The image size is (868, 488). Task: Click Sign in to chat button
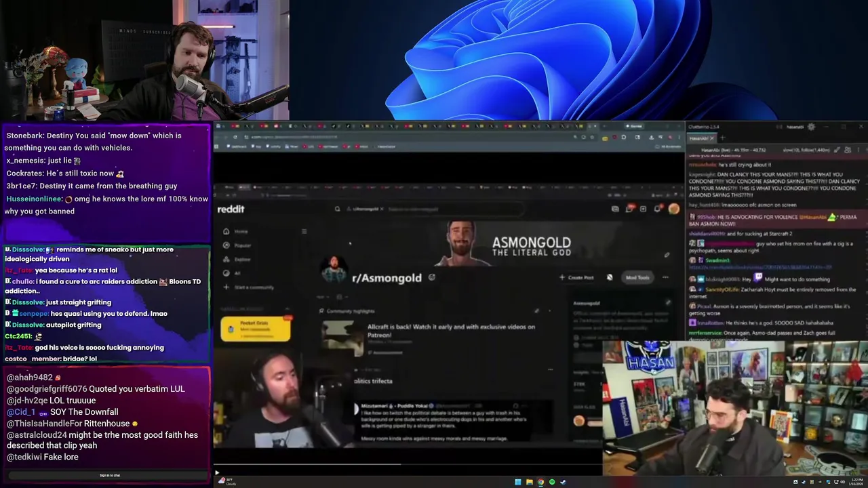coord(110,476)
